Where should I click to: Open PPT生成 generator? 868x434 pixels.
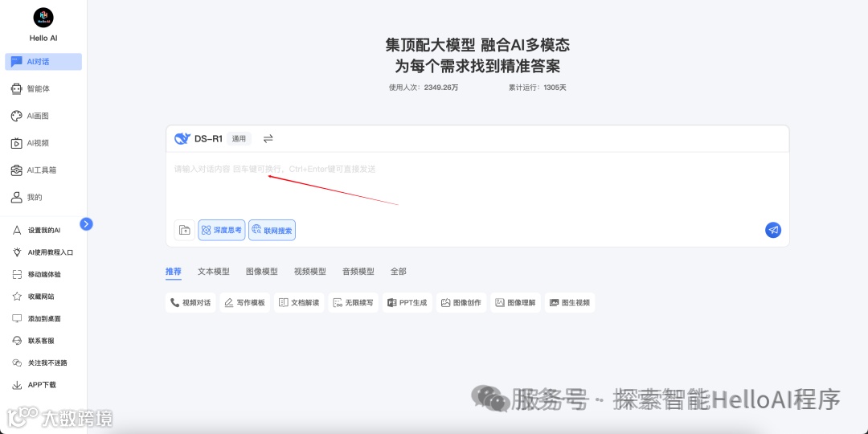click(407, 303)
